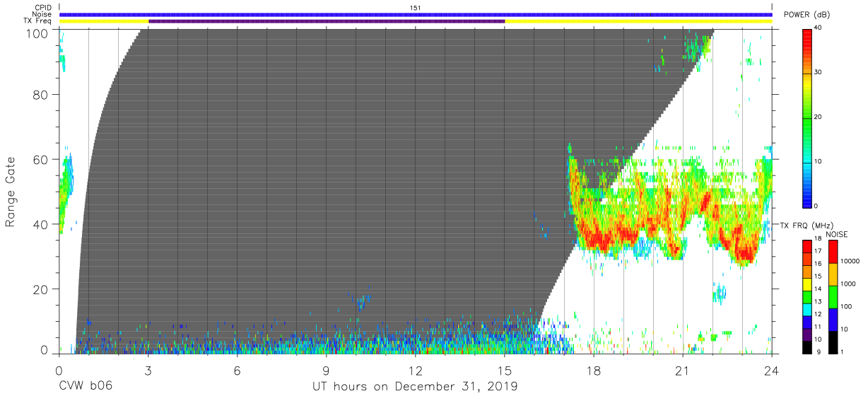Click the 21 tick on the UT hours axis
The width and height of the screenshot is (868, 401).
pos(682,370)
